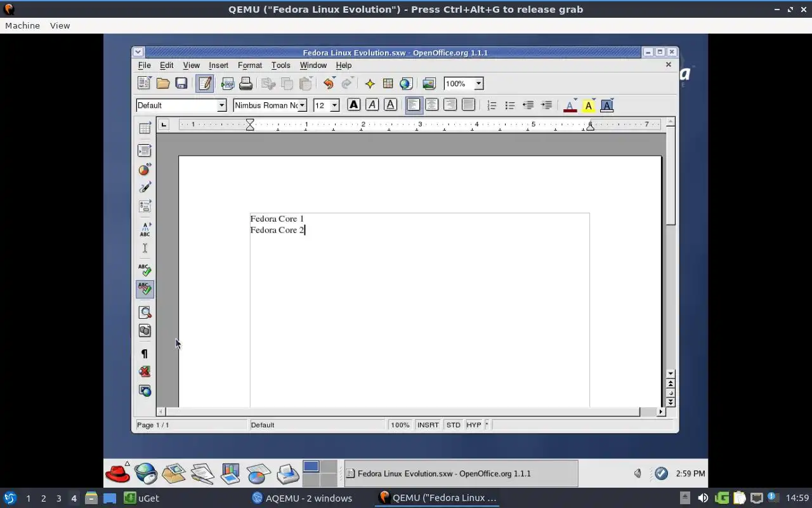
Task: Open the Gallery picture icon
Action: coord(429,83)
